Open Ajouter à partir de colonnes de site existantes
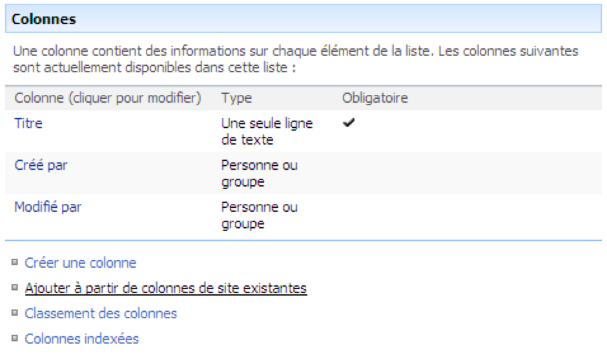The width and height of the screenshot is (607, 364). click(x=165, y=288)
